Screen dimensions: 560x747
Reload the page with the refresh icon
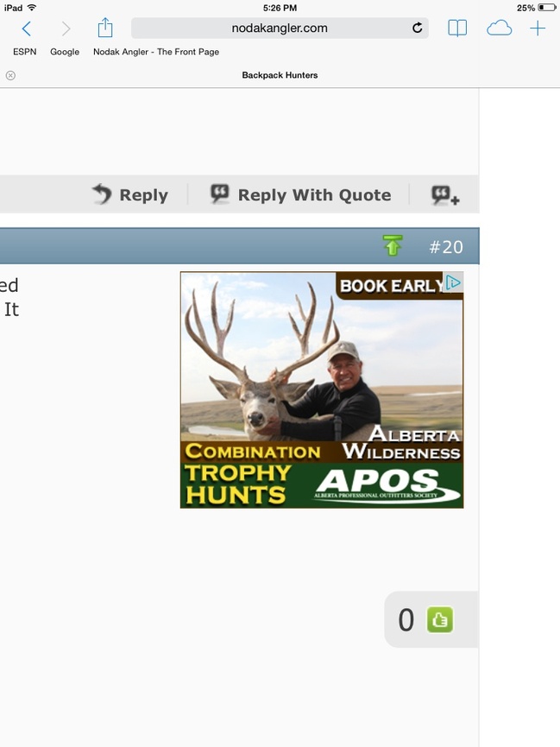pos(417,28)
